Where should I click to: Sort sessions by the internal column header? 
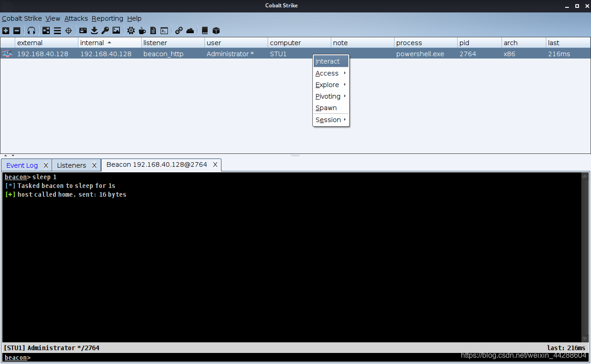point(110,43)
